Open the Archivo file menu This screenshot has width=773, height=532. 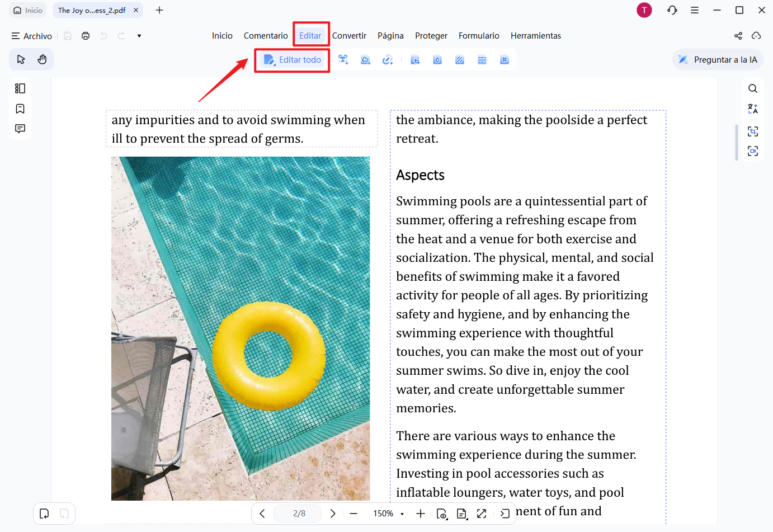point(32,36)
